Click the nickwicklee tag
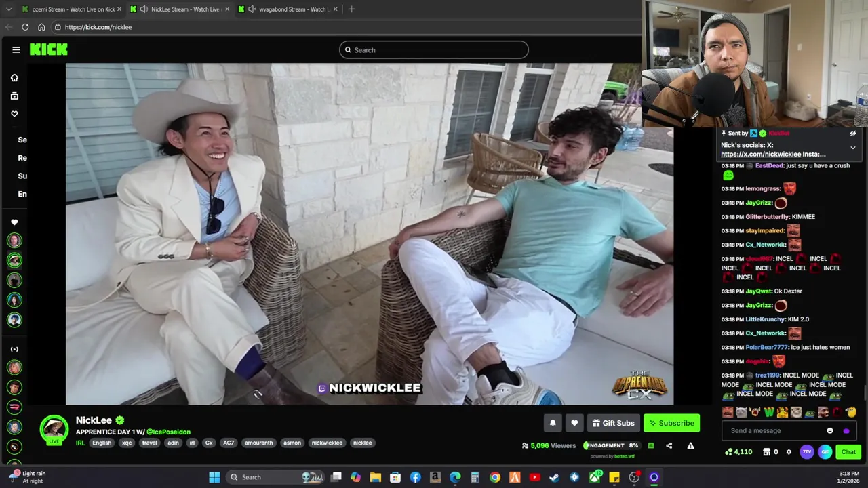This screenshot has width=868, height=488. (327, 443)
